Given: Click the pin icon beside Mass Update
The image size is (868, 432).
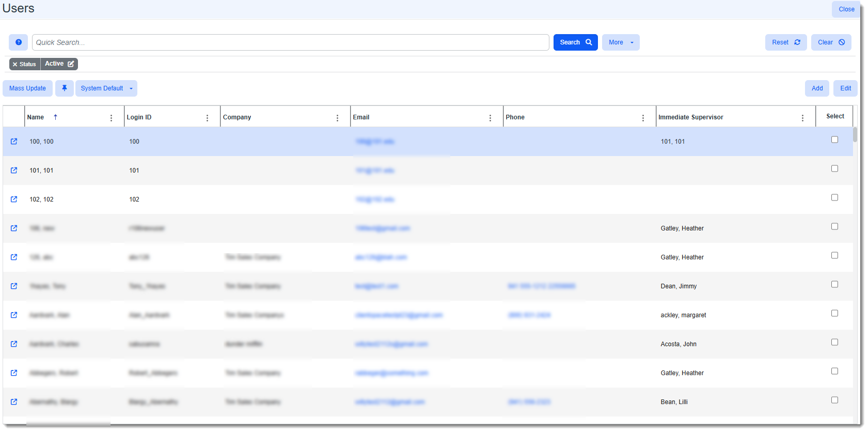Looking at the screenshot, I should coord(65,88).
